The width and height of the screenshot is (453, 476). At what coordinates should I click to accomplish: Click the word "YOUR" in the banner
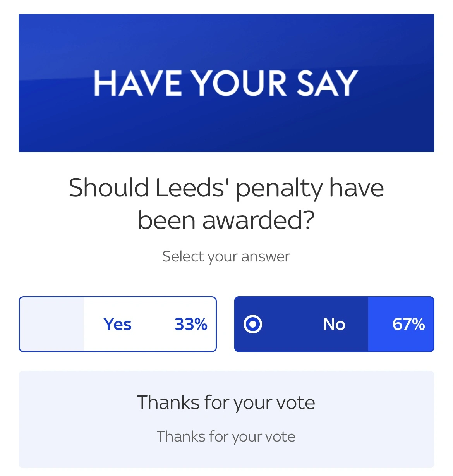[240, 83]
